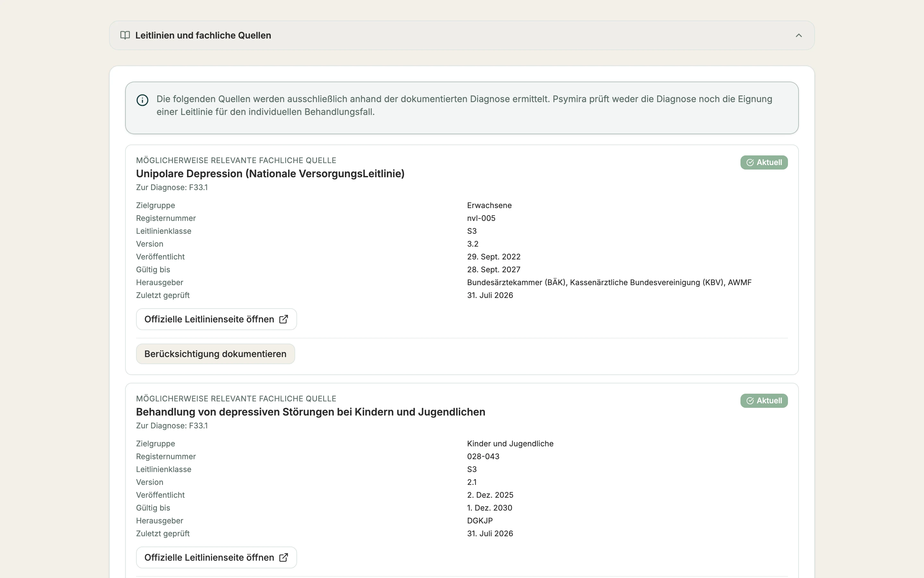924x578 pixels.
Task: Click target group value Erwachsene
Action: pyautogui.click(x=489, y=205)
